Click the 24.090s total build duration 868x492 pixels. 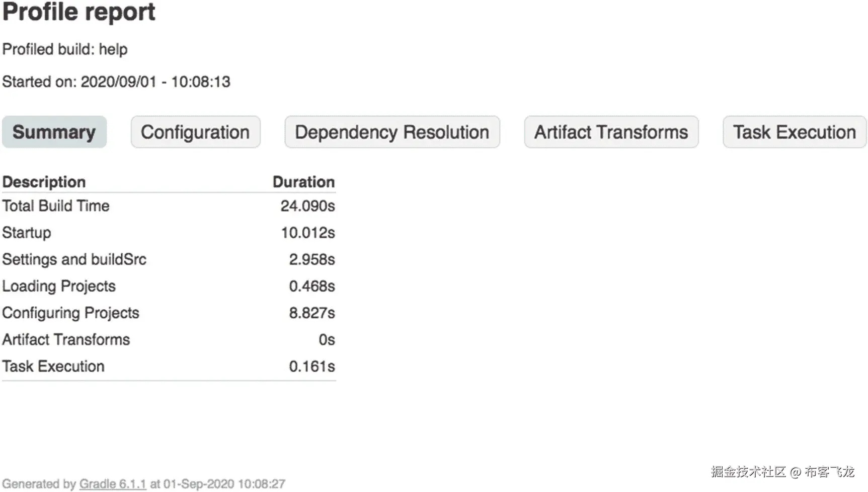[307, 206]
